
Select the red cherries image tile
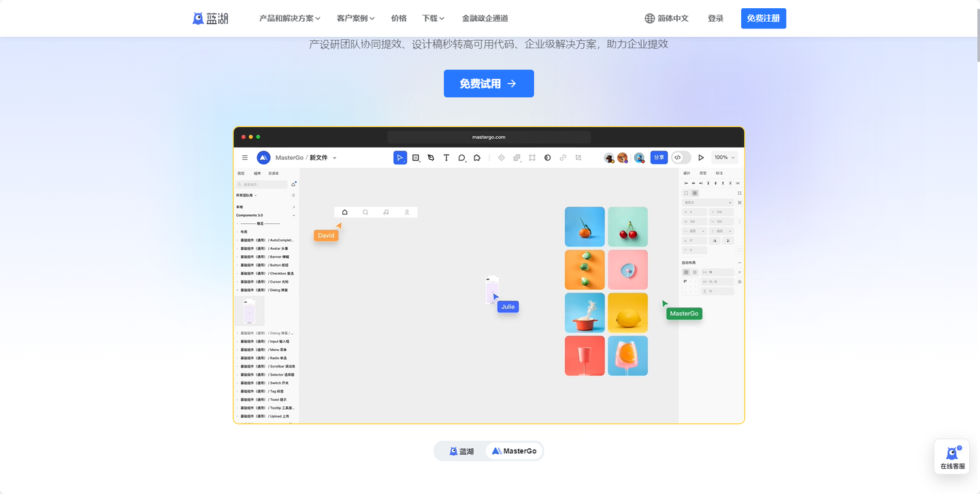point(627,227)
